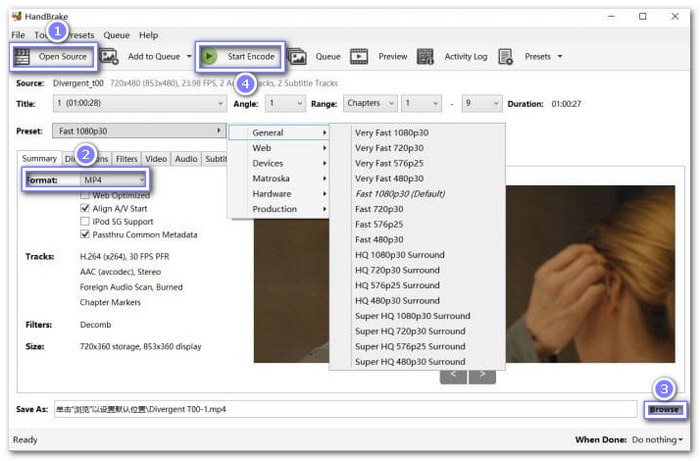Switch to the Filters tab

[x=127, y=159]
